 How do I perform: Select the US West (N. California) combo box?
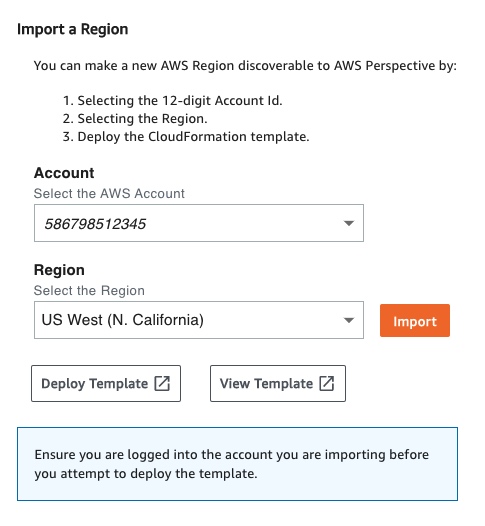pos(199,320)
